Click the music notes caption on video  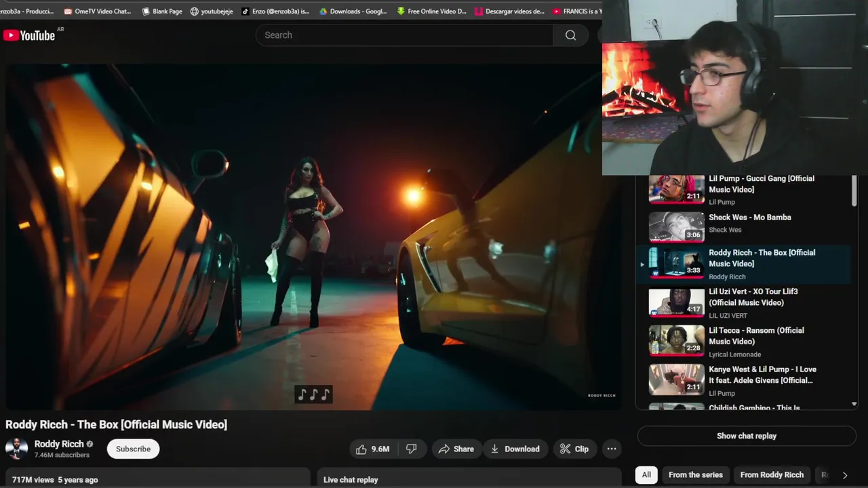click(x=313, y=394)
